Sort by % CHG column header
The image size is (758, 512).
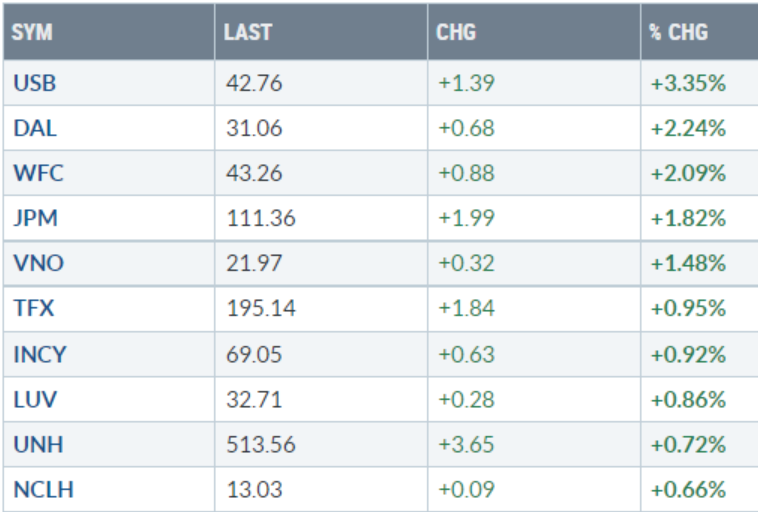point(678,32)
